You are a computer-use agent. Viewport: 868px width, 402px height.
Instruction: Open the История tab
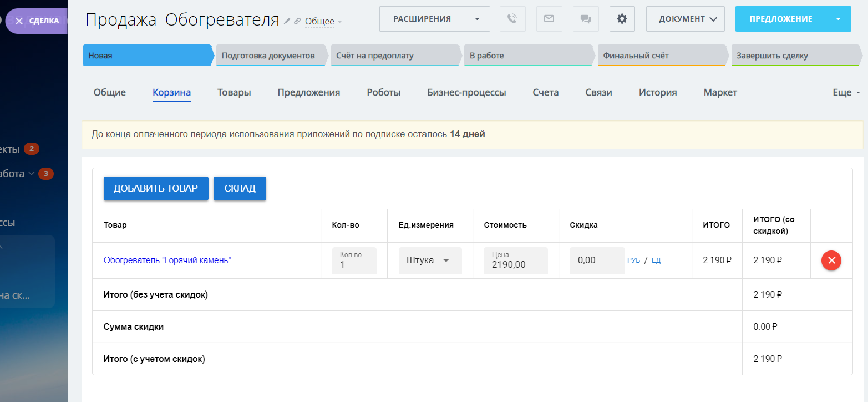pos(657,93)
